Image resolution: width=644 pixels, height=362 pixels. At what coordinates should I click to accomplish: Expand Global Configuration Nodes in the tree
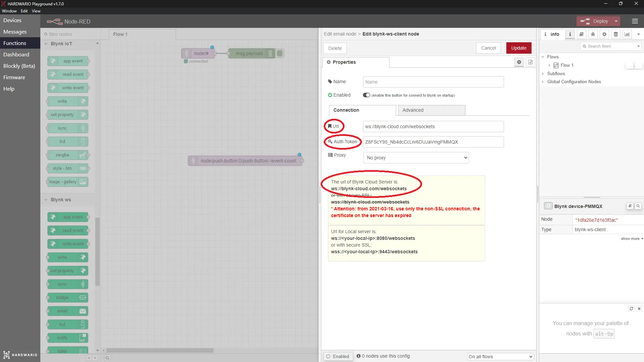(x=543, y=82)
